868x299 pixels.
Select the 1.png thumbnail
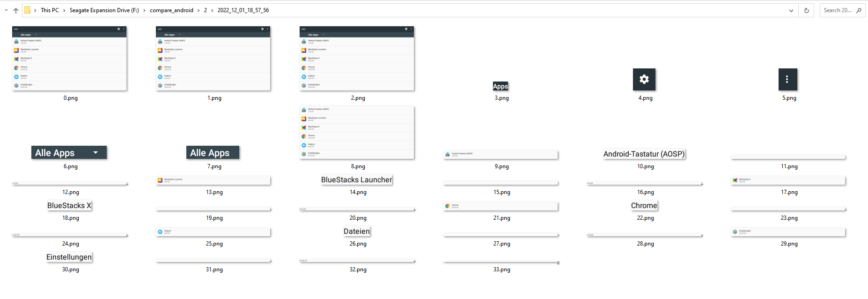point(213,58)
